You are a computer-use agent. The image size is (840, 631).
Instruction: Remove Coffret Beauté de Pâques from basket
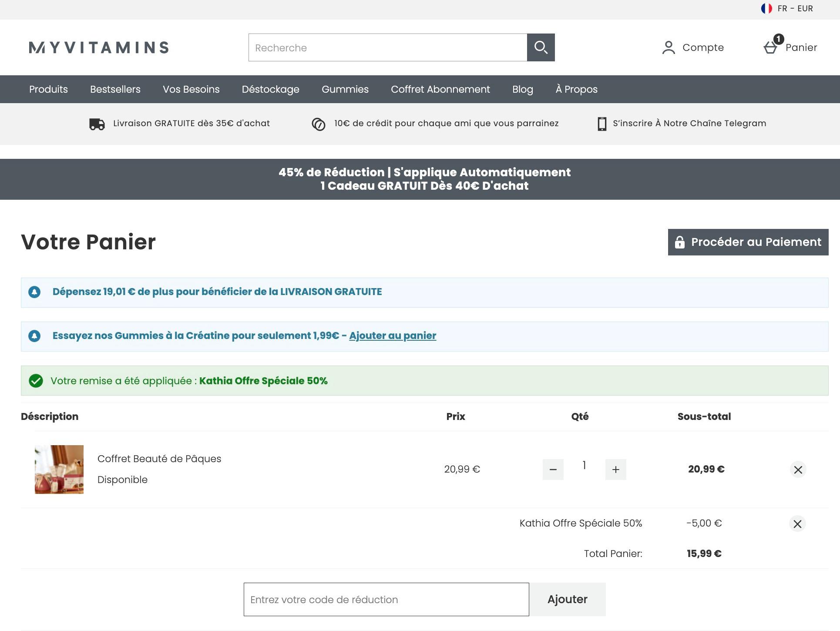point(798,470)
